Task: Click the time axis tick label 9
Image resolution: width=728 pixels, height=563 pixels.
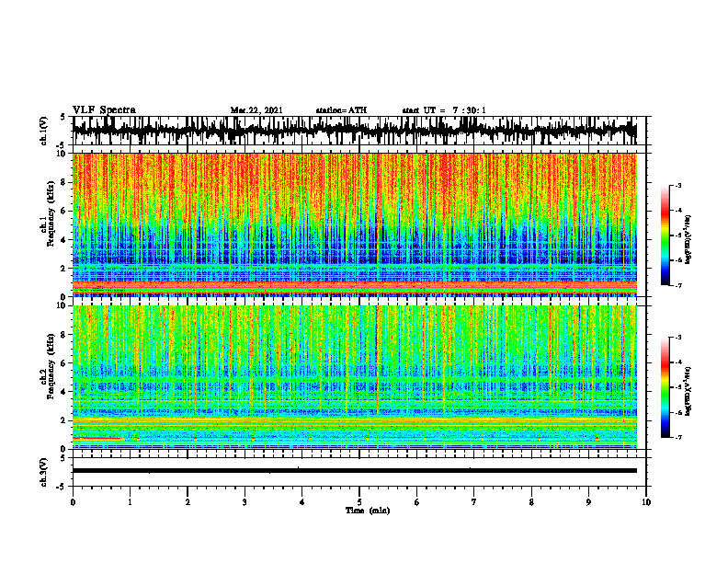Action: pyautogui.click(x=588, y=502)
